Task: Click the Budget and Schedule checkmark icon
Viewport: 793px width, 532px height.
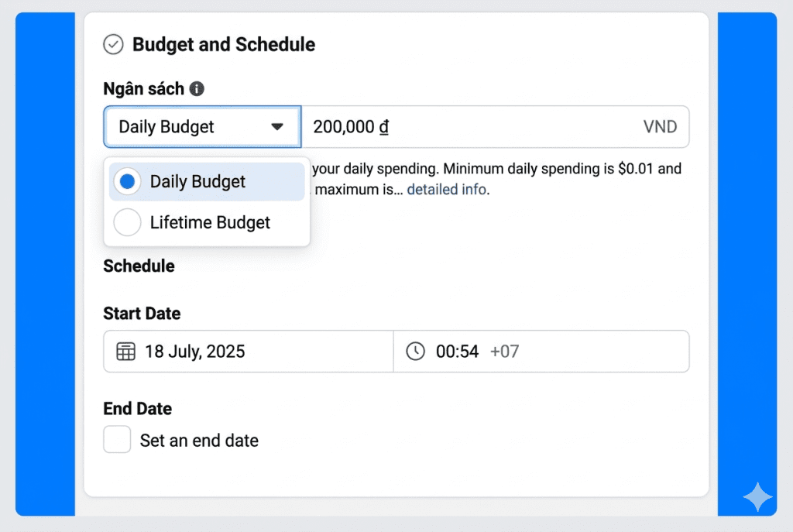Action: pos(113,44)
